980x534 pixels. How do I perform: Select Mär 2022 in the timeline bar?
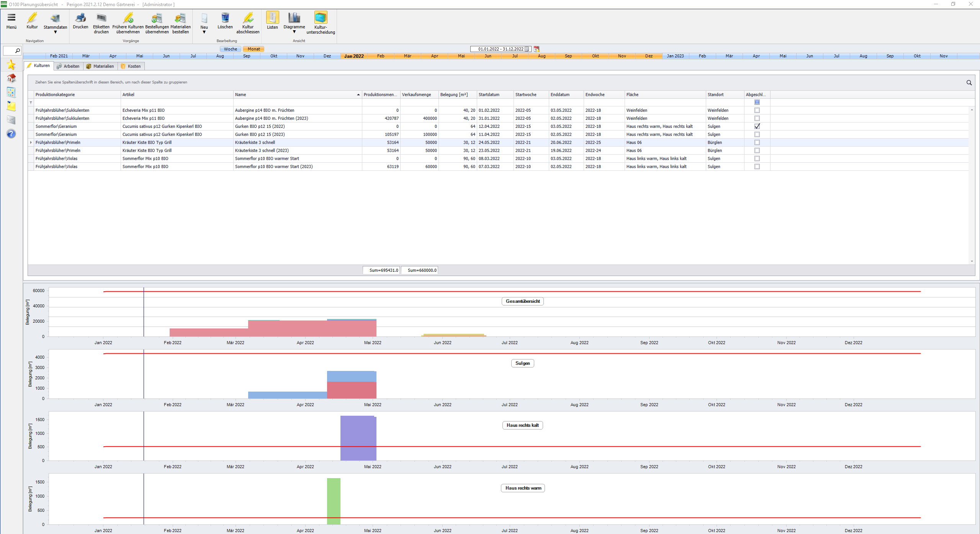click(407, 56)
